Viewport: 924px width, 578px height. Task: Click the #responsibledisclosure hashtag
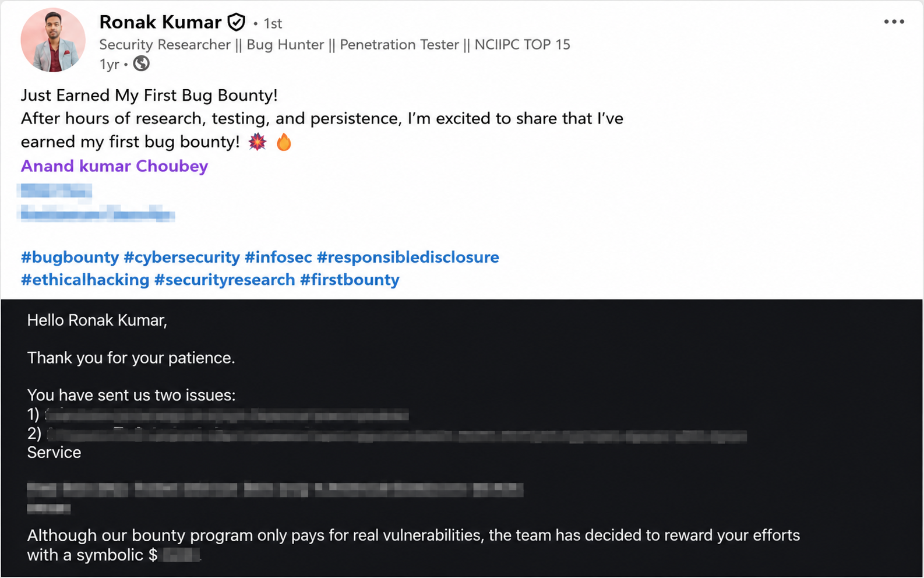coord(408,257)
